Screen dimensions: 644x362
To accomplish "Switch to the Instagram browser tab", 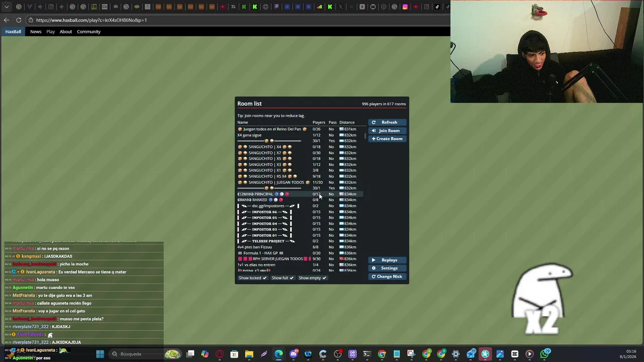I will tap(405, 7).
